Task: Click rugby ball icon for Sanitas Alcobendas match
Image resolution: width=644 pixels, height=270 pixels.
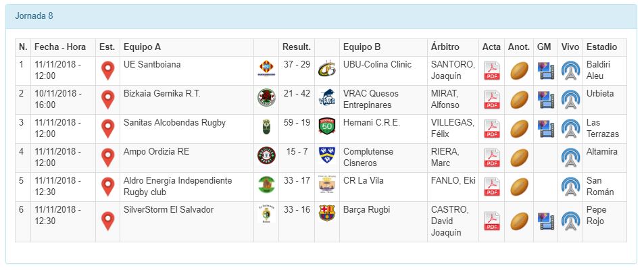Action: [x=519, y=129]
